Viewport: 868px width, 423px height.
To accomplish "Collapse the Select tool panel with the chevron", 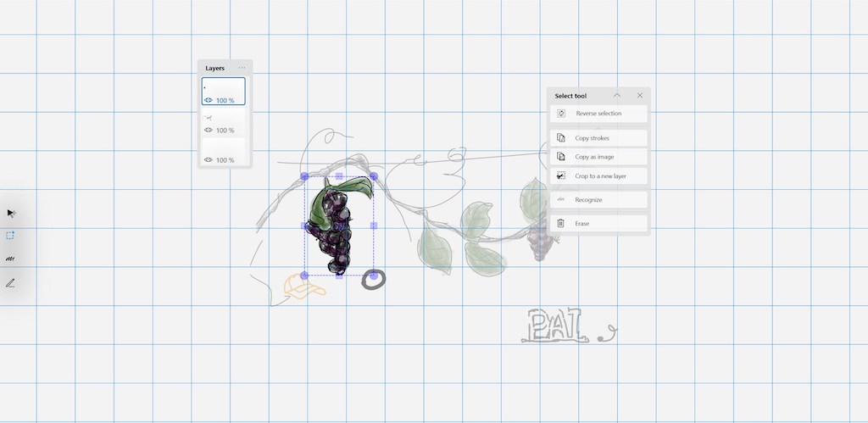I will click(617, 96).
